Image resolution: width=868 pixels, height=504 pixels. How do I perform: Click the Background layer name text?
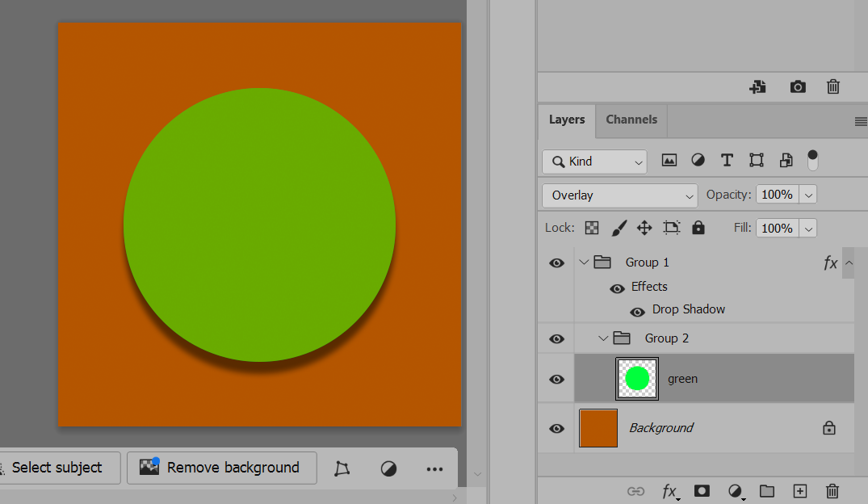pyautogui.click(x=661, y=428)
